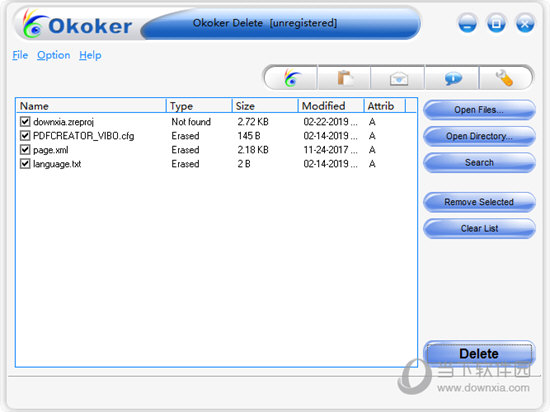Click the Not found status cell
This screenshot has width=550, height=412.
pyautogui.click(x=191, y=122)
